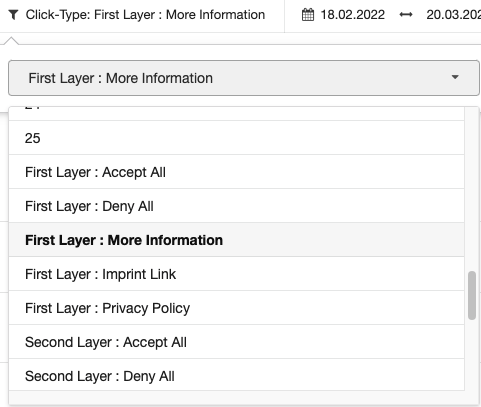This screenshot has width=481, height=407.
Task: Select Second Layer : Deny All
Action: point(236,375)
